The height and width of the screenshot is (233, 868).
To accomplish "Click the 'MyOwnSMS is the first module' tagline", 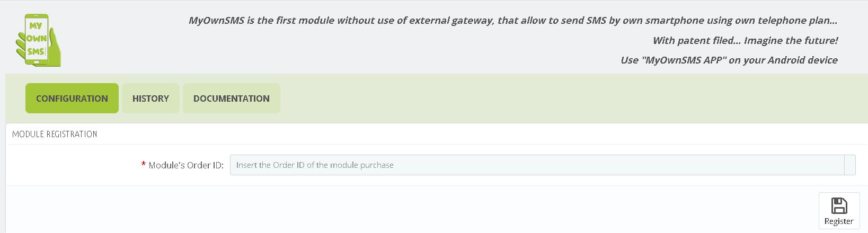I will coord(513,21).
